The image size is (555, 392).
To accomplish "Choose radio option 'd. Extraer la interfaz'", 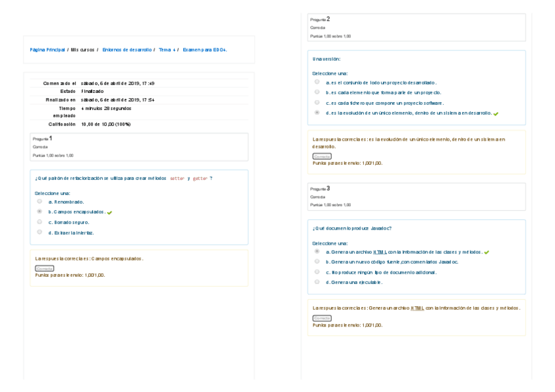I will pyautogui.click(x=40, y=232).
